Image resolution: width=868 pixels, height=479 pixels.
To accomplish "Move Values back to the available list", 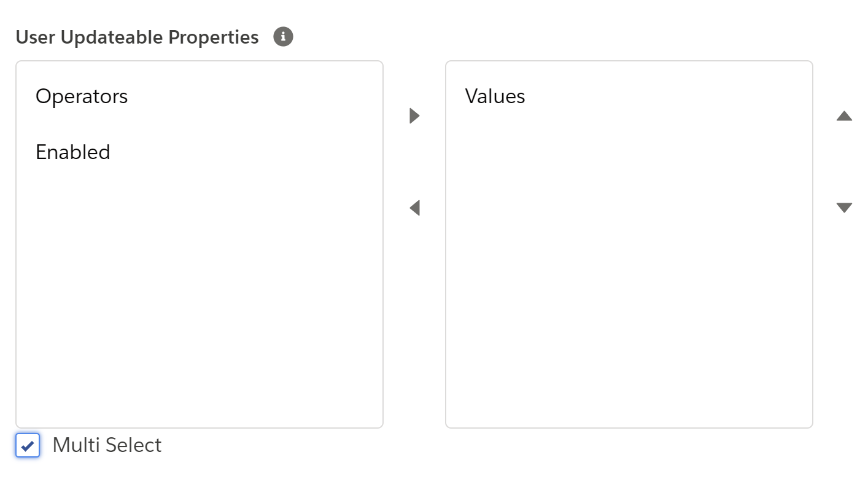I will click(414, 208).
